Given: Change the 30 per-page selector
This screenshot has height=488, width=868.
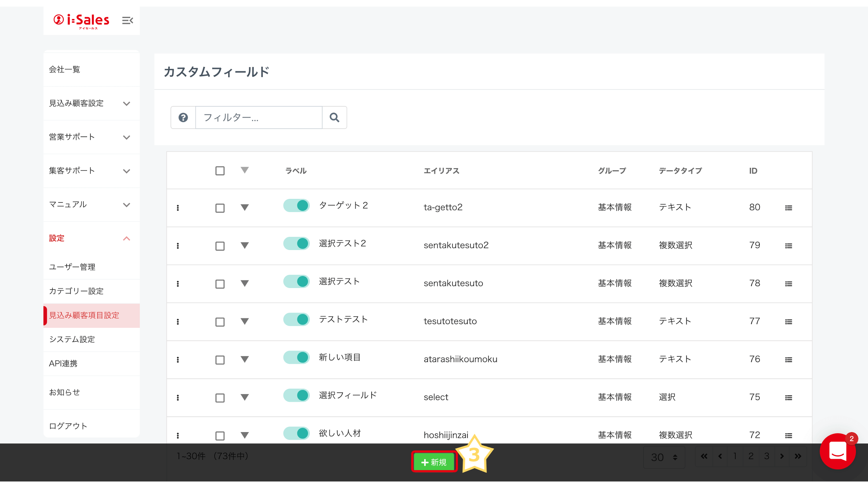Looking at the screenshot, I should 664,457.
